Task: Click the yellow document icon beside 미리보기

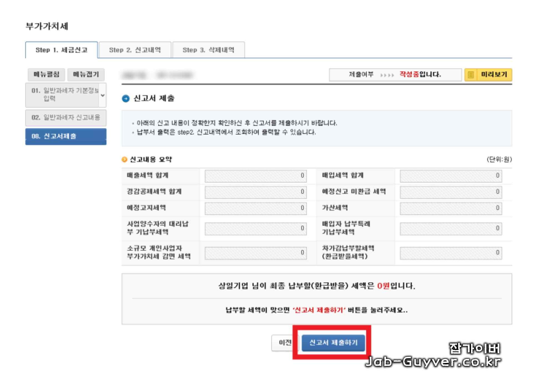Action: [471, 75]
